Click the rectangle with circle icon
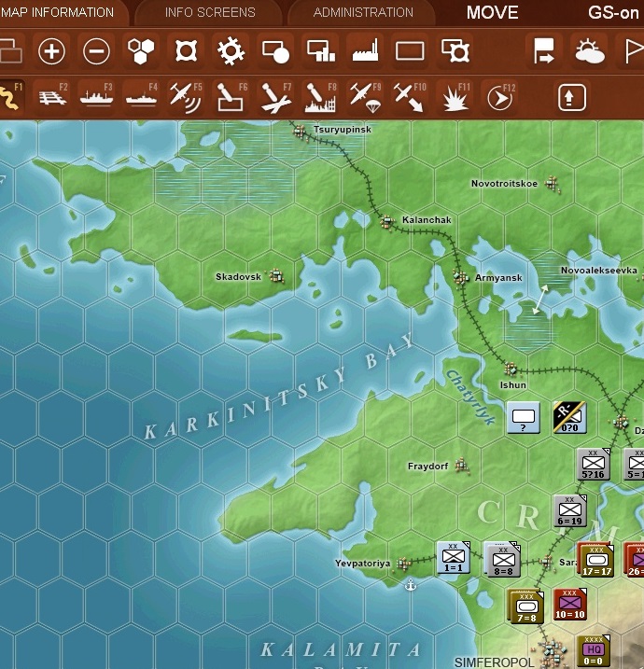Viewport: 644px width, 669px height. (275, 51)
